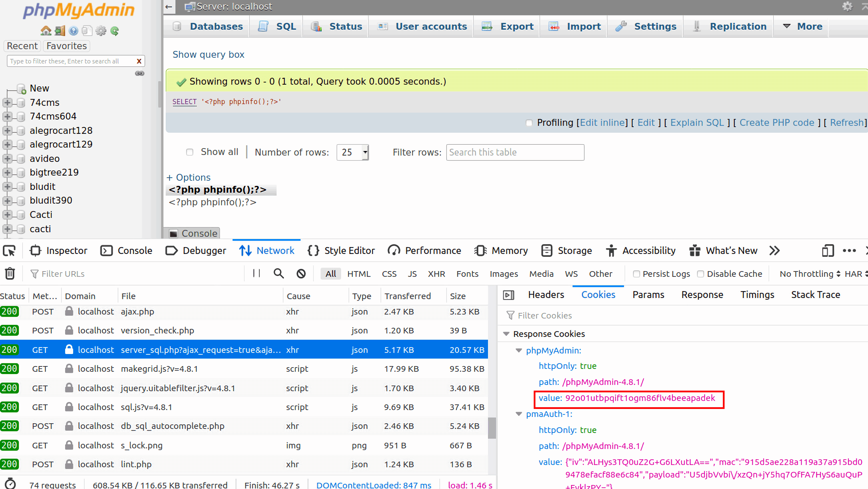Open the Headers tab in request details

coord(546,295)
